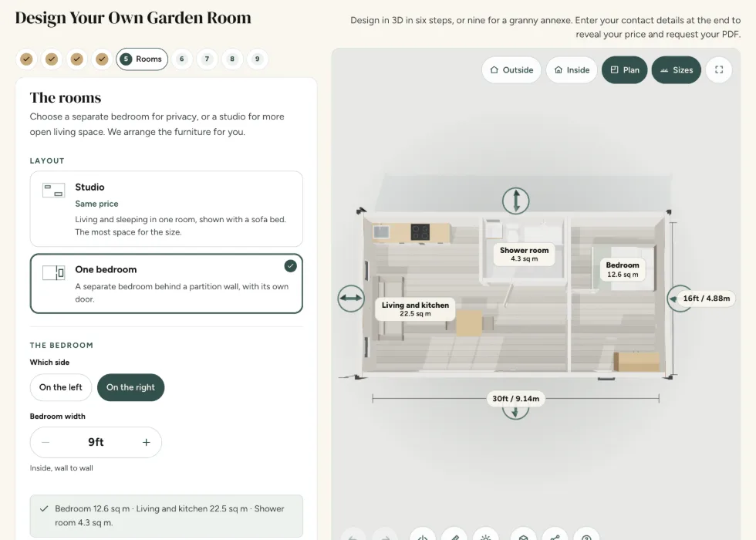Toggle the Plan view button

(624, 70)
